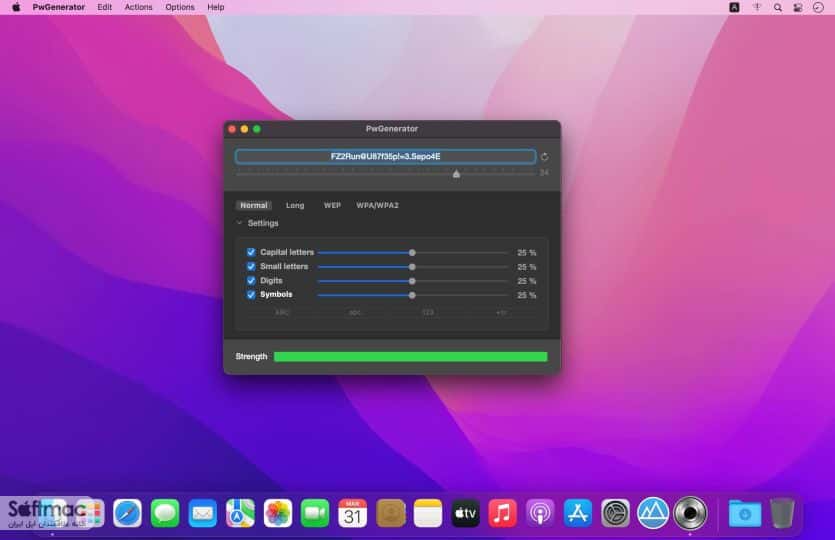
Task: Open the blue mountain-peaks app in the Dock
Action: 653,513
